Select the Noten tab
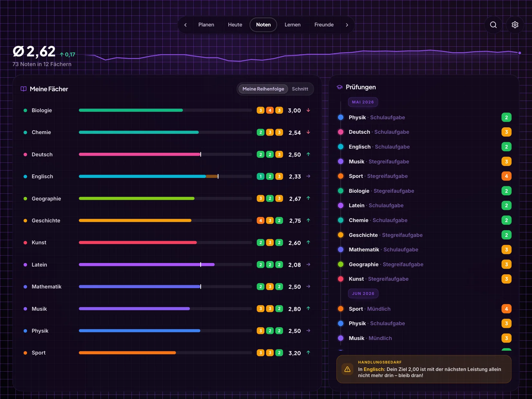 (x=263, y=25)
